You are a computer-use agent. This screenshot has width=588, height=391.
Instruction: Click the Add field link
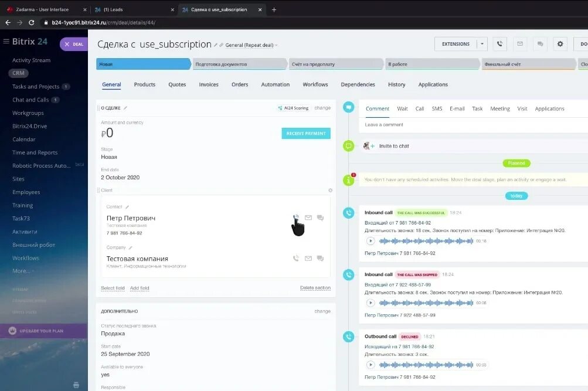(140, 288)
